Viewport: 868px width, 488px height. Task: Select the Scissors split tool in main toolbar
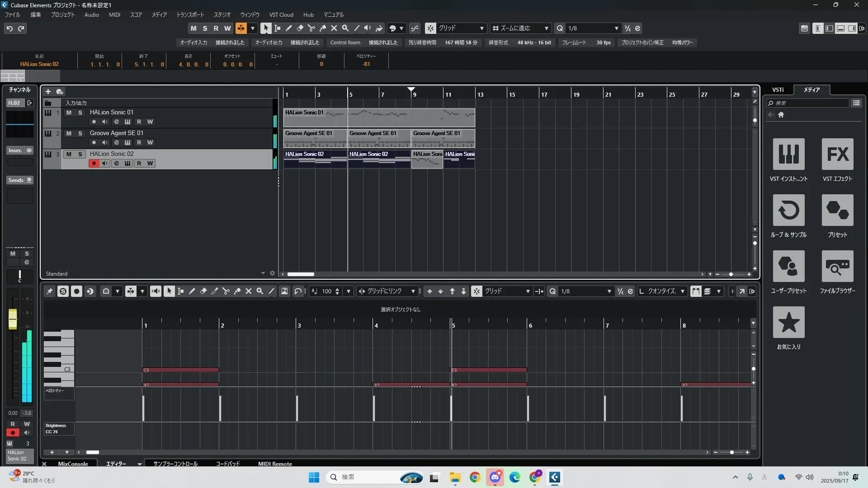coord(311,28)
